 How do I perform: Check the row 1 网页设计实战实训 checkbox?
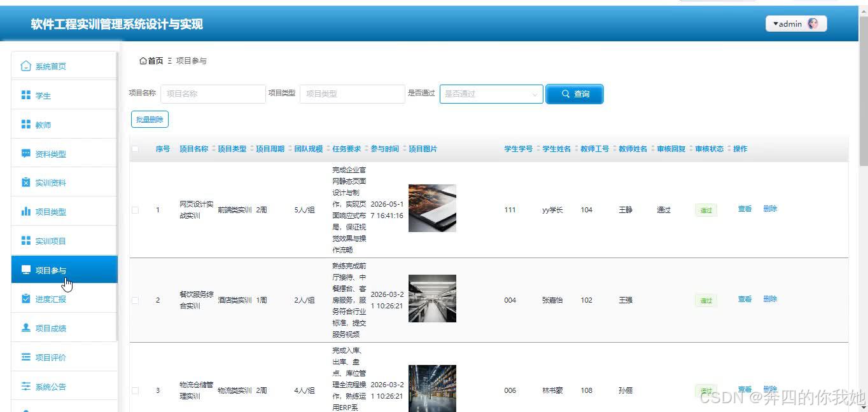coord(135,210)
